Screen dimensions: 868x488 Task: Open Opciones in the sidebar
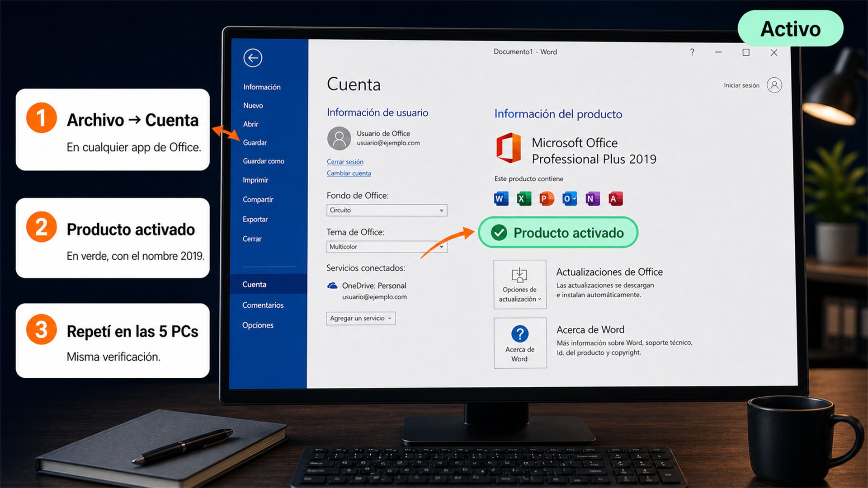pos(258,325)
